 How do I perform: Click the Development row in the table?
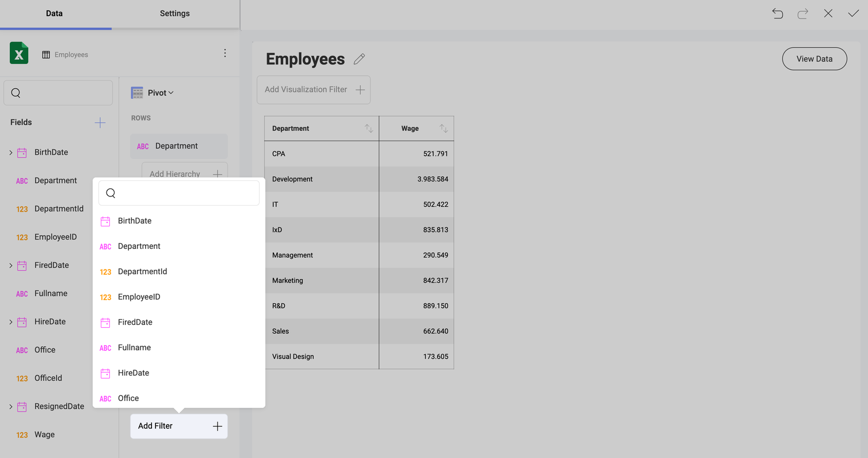pos(359,179)
